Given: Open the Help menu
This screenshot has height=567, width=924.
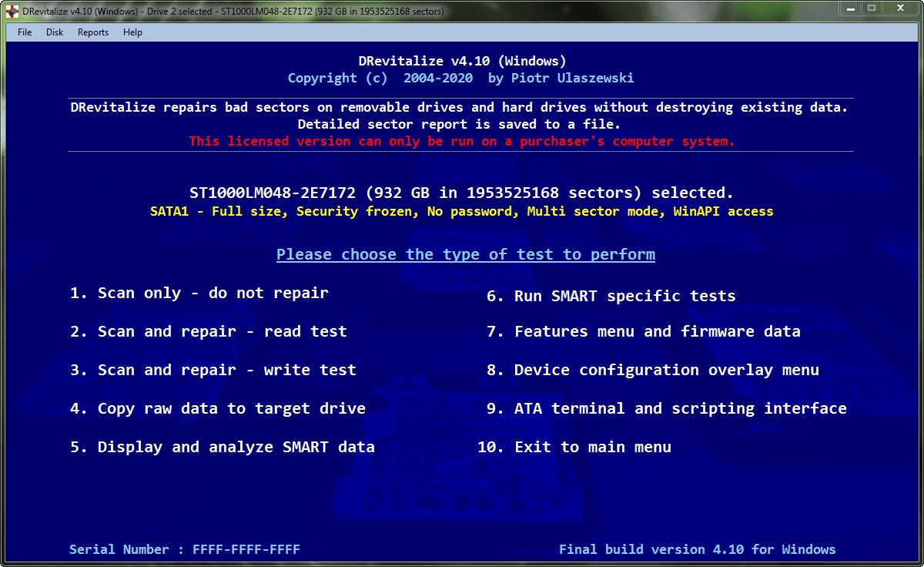Looking at the screenshot, I should click(x=132, y=32).
